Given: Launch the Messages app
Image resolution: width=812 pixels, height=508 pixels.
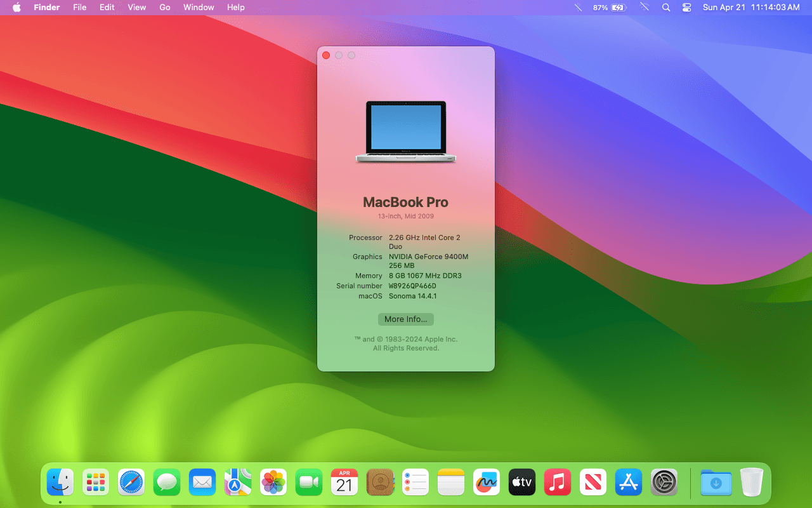Looking at the screenshot, I should pos(166,481).
